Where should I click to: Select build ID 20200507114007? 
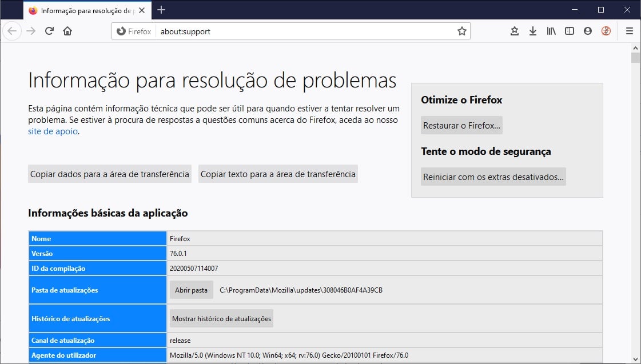(x=194, y=269)
